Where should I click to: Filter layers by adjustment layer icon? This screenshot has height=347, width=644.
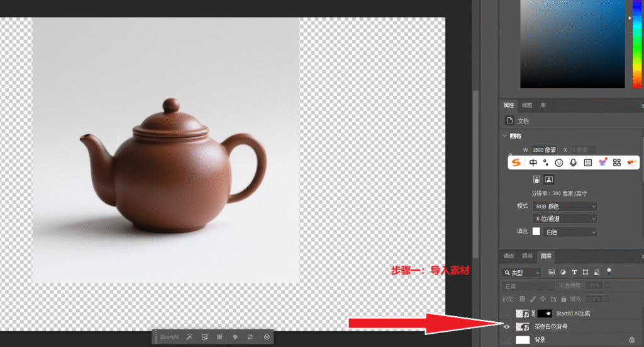click(x=563, y=272)
